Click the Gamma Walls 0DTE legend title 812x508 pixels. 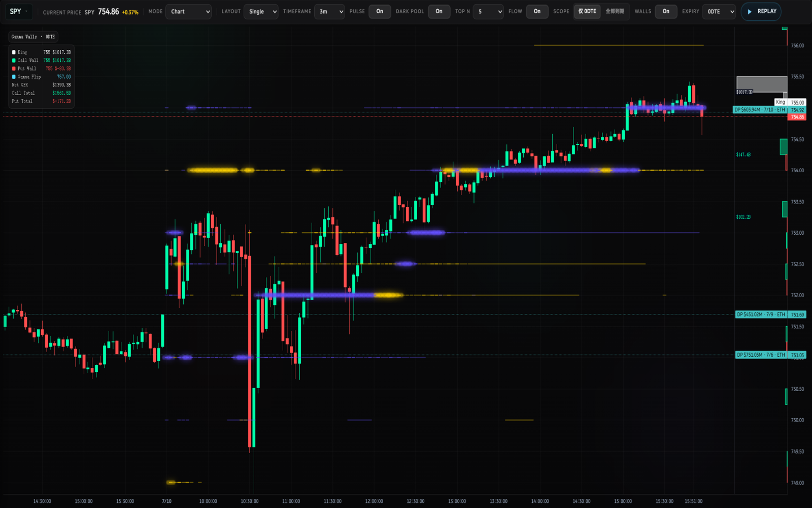click(x=33, y=37)
